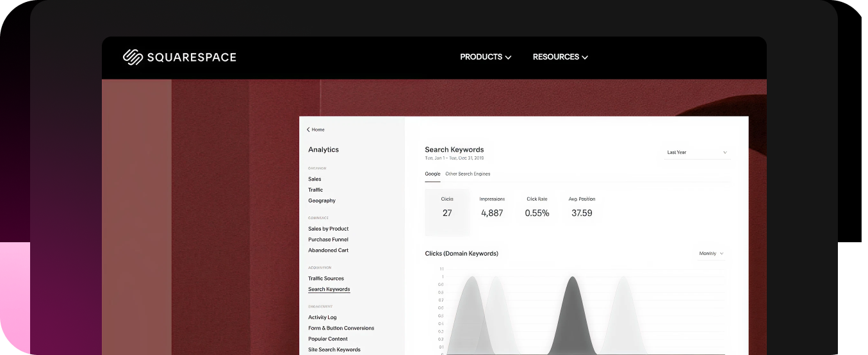
Task: Open Abandoned Cart report
Action: click(x=328, y=251)
